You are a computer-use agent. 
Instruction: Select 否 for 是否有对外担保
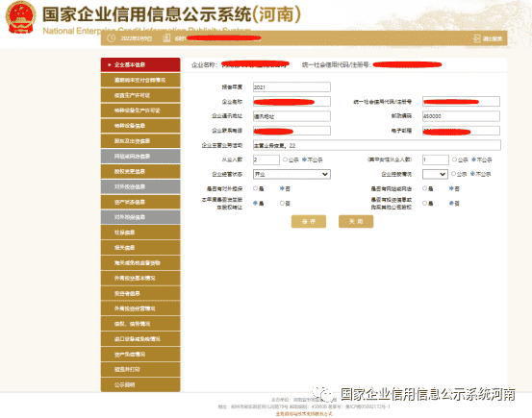click(x=282, y=188)
